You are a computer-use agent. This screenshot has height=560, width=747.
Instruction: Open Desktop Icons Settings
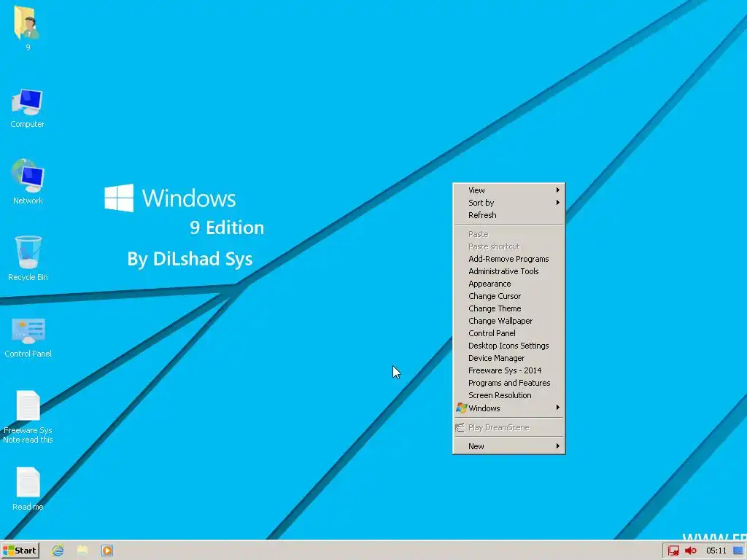[508, 345]
